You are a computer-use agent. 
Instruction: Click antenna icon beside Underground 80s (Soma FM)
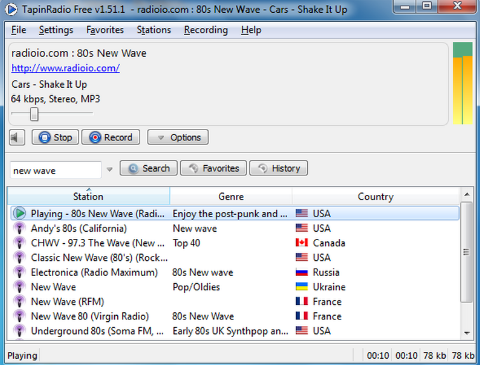[19, 331]
